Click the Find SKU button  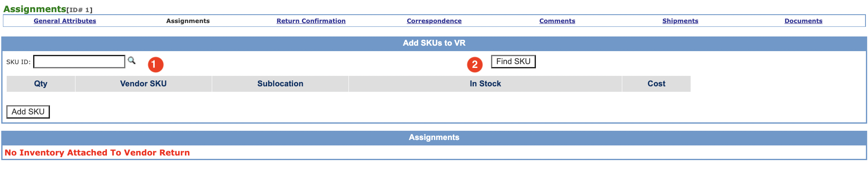tap(513, 62)
